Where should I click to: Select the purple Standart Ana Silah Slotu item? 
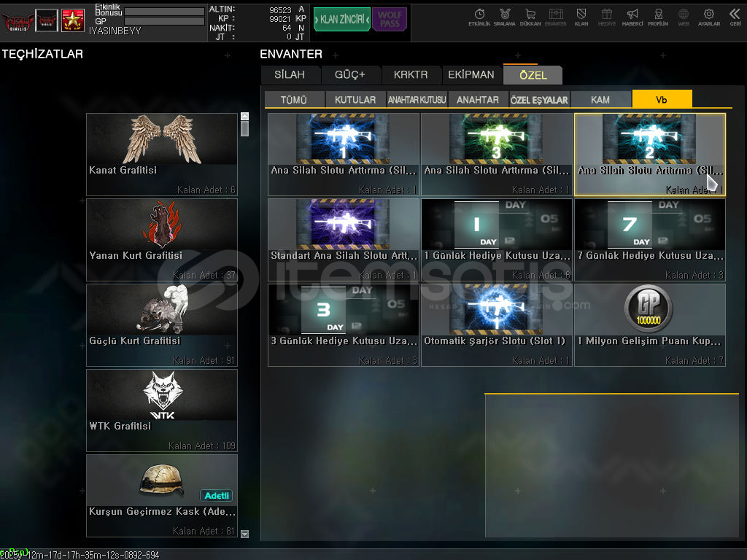pyautogui.click(x=344, y=239)
